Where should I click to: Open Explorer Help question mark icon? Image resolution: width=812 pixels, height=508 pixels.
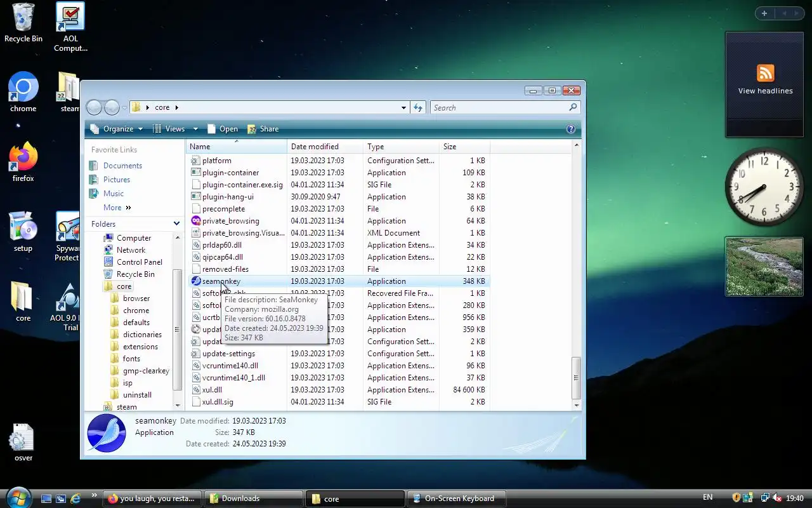pyautogui.click(x=570, y=129)
